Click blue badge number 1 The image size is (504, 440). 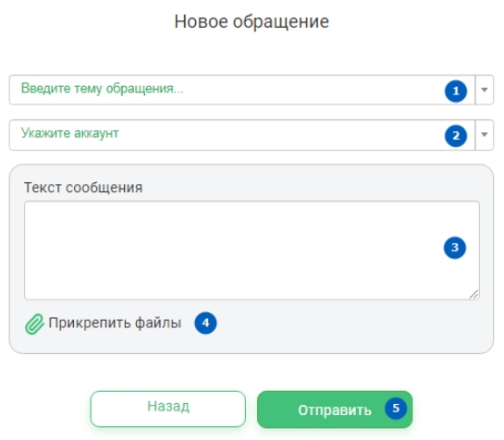click(x=456, y=91)
